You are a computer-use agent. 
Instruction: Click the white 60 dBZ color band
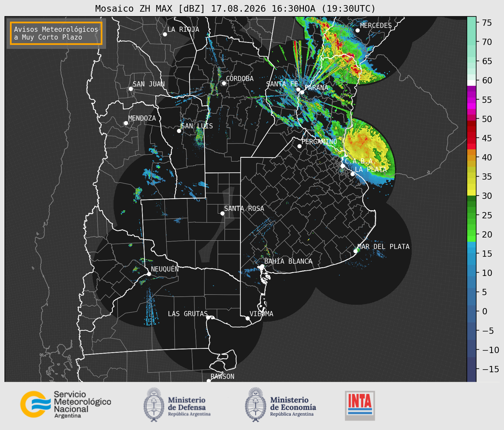471,83
